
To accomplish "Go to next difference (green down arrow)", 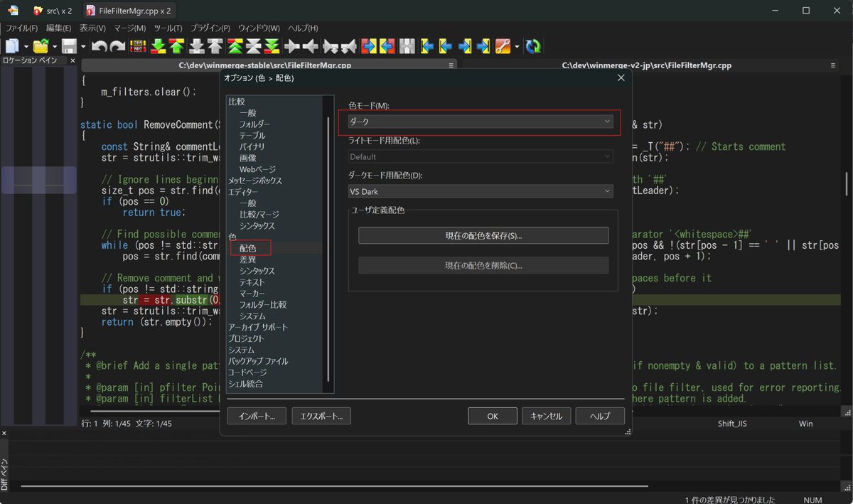I will pyautogui.click(x=159, y=46).
